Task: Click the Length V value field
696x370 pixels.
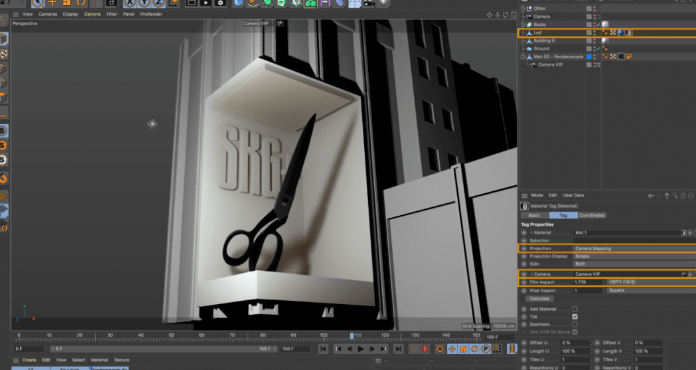Action: (649, 351)
